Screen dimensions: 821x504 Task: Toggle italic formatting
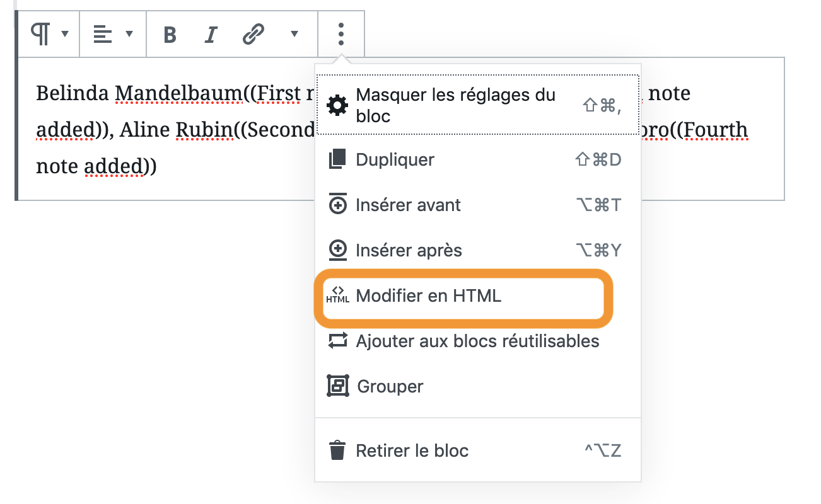[211, 35]
